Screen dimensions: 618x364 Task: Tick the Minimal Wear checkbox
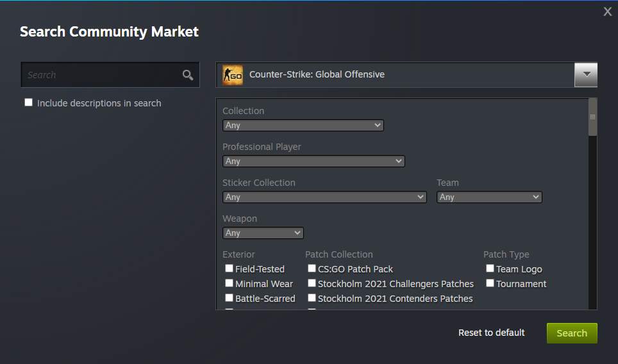229,283
